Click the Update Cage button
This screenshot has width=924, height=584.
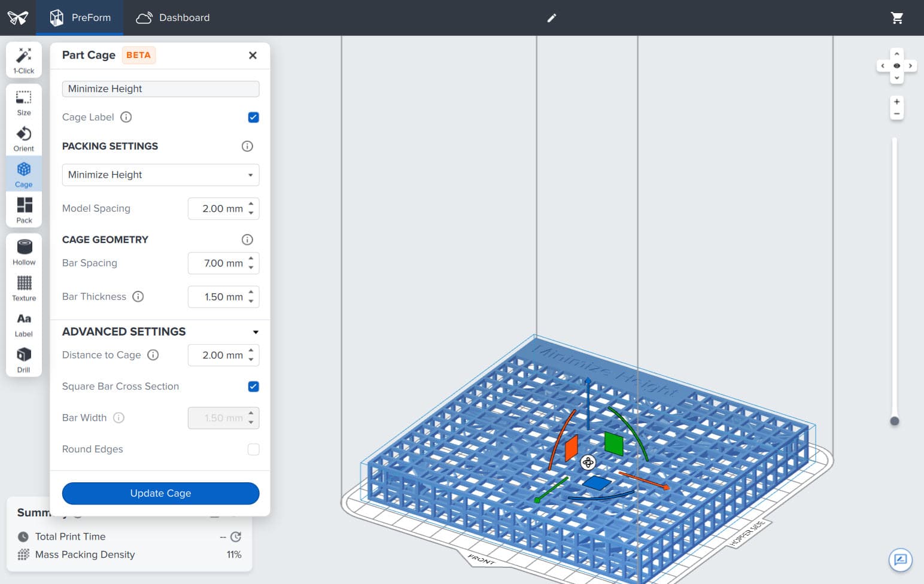[x=160, y=494]
